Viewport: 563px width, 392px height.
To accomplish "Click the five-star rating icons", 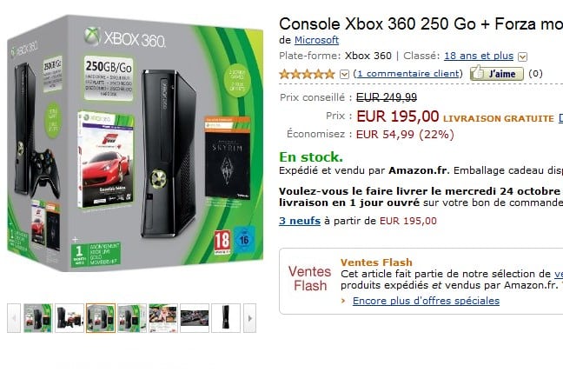I will (307, 74).
